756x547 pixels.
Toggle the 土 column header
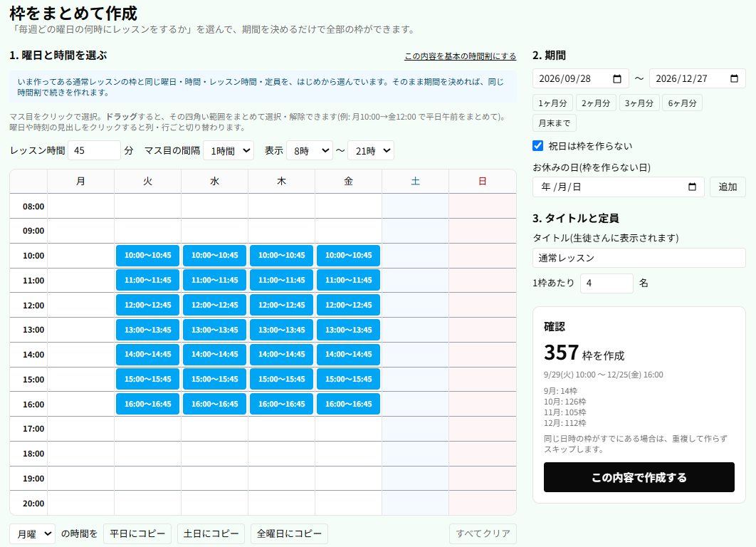(x=415, y=182)
